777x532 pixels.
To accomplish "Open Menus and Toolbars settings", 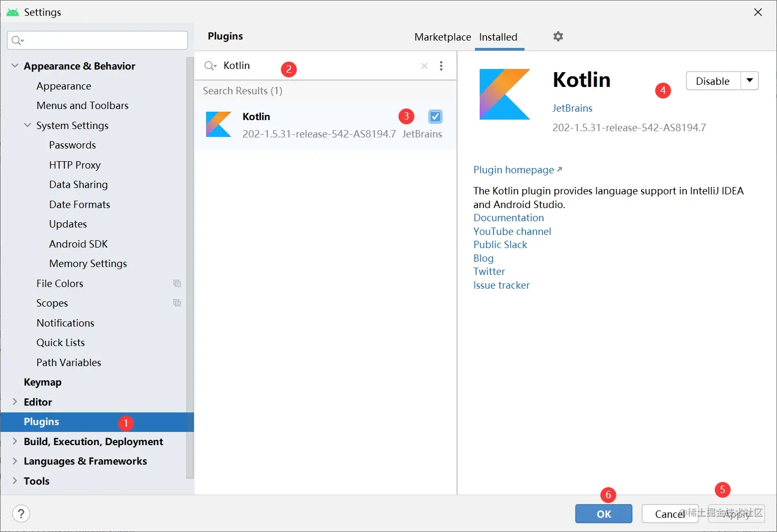I will 83,105.
